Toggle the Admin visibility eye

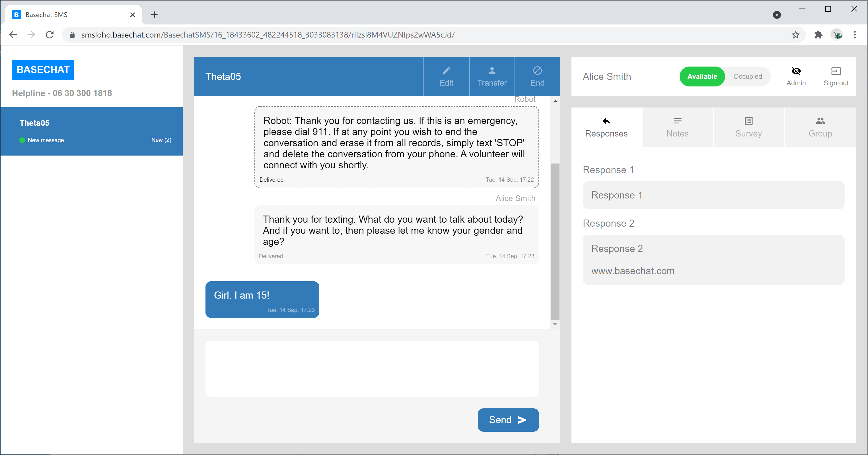tap(796, 71)
